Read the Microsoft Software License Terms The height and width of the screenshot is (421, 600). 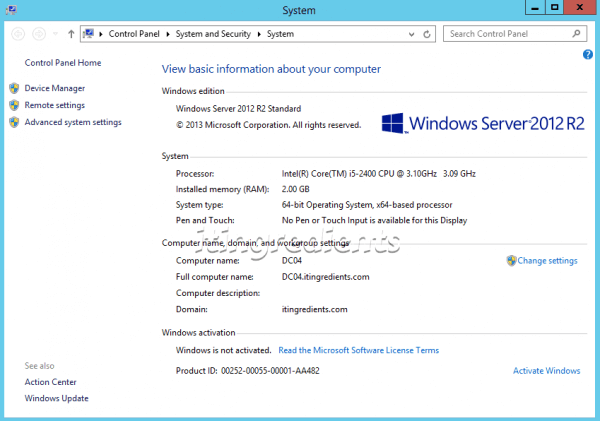click(358, 350)
